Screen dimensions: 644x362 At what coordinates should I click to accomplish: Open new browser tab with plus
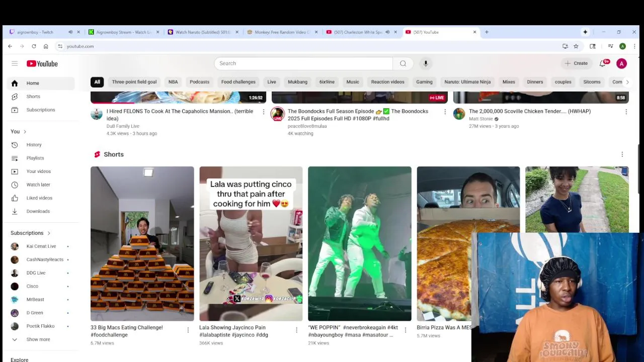487,32
